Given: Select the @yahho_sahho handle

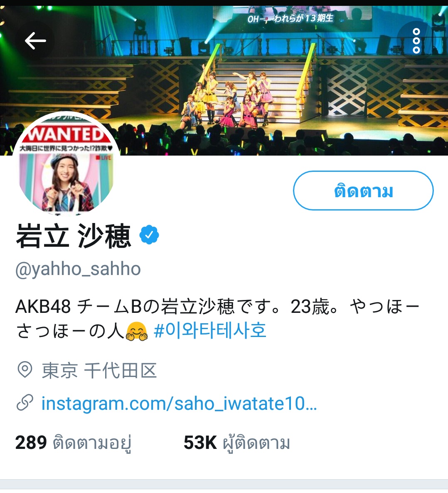Looking at the screenshot, I should [78, 269].
